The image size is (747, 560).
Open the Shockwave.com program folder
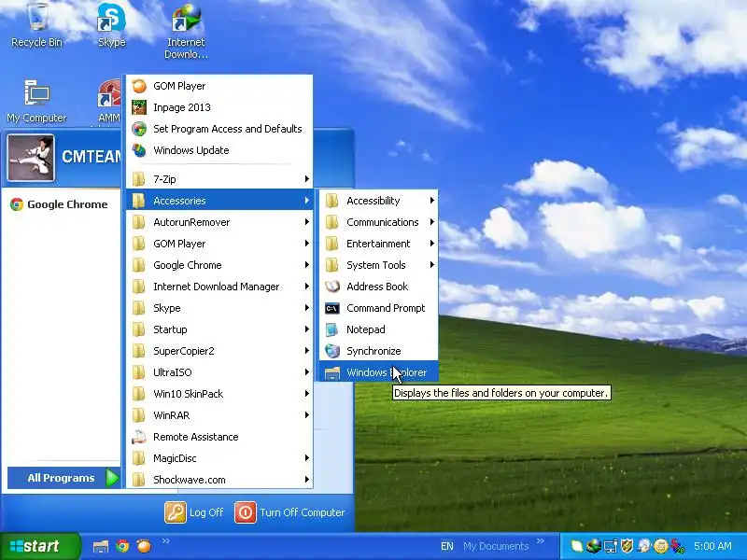pyautogui.click(x=219, y=480)
